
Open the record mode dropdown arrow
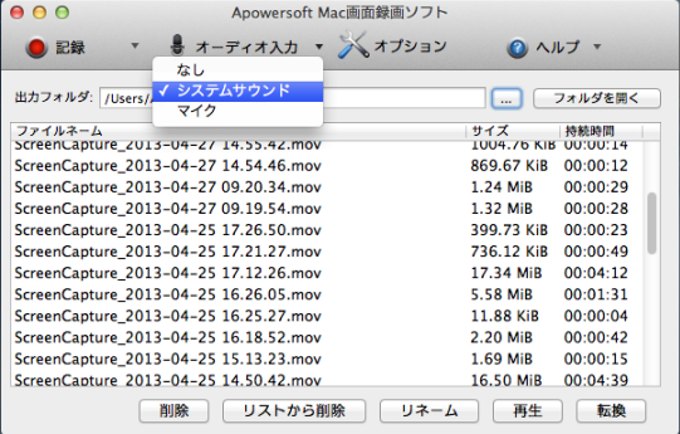135,46
